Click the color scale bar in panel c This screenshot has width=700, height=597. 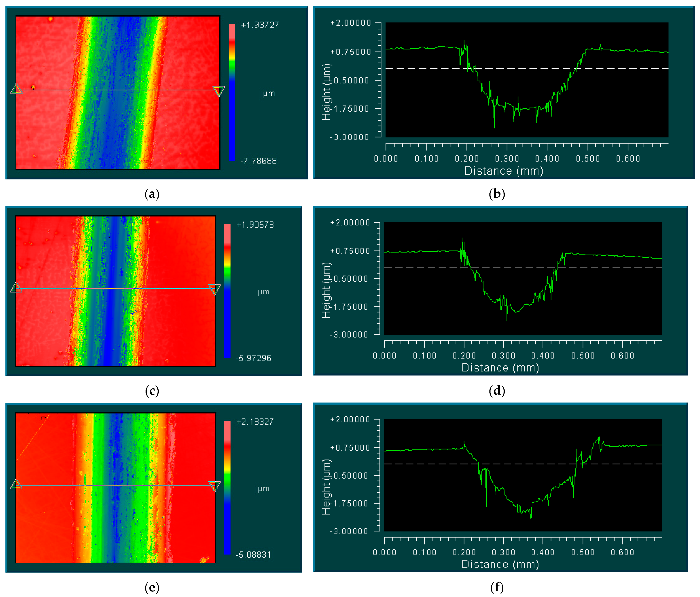tap(227, 291)
